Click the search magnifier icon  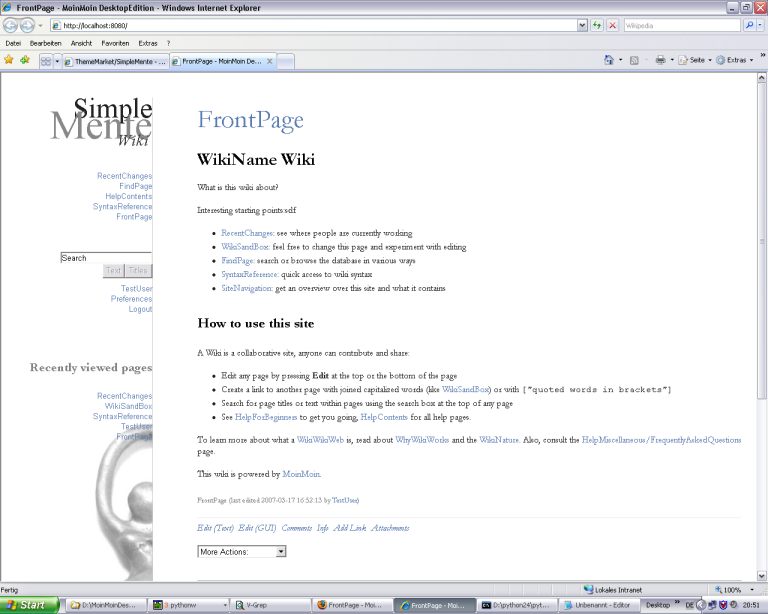tap(748, 25)
